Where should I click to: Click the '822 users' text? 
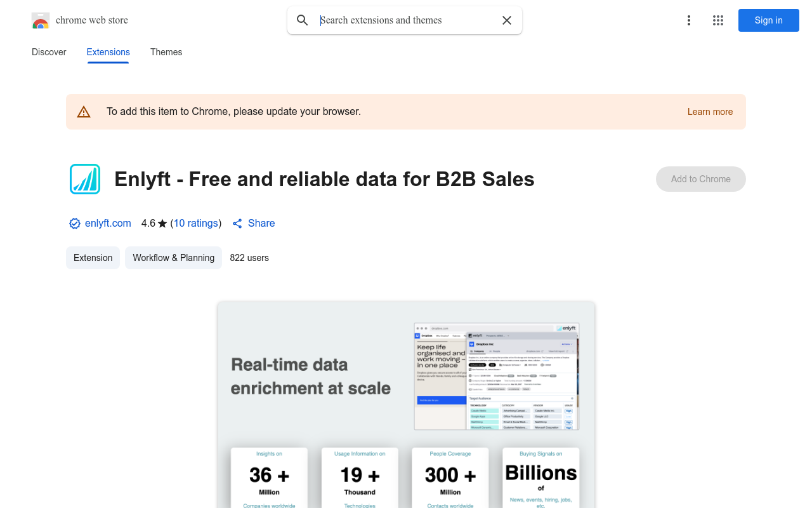(x=249, y=258)
